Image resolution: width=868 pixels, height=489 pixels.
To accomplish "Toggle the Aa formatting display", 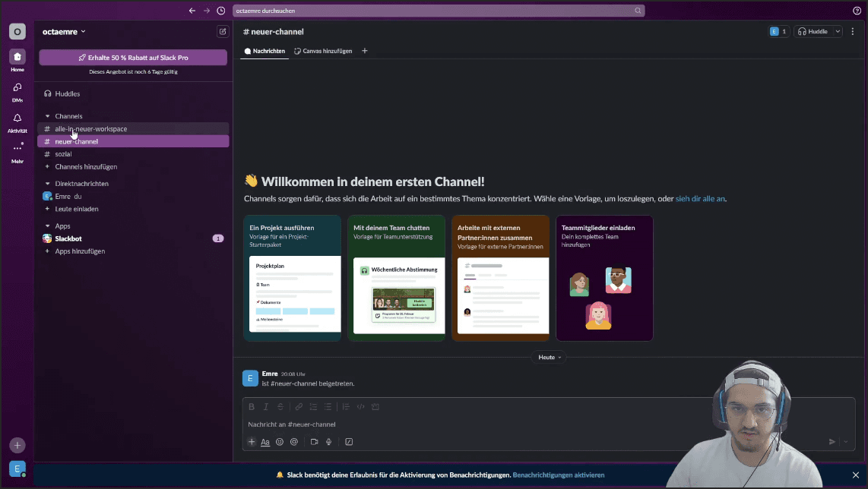I will pyautogui.click(x=265, y=441).
